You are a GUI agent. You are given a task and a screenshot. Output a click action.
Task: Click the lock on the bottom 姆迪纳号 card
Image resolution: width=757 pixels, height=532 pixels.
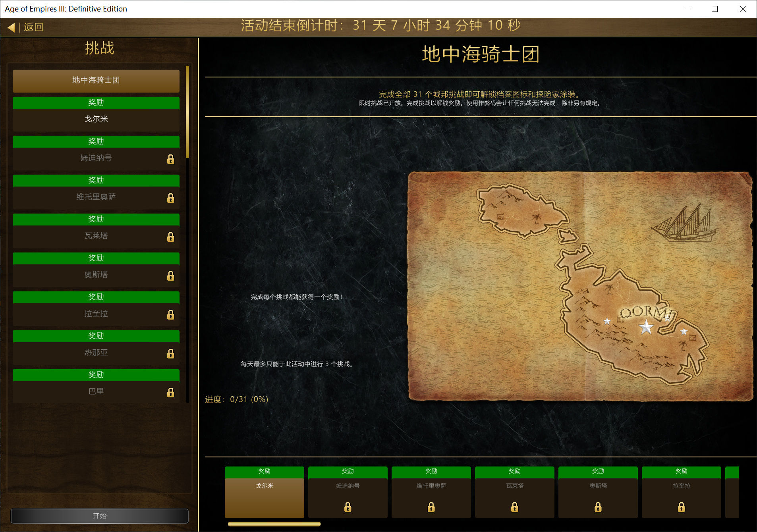point(348,507)
